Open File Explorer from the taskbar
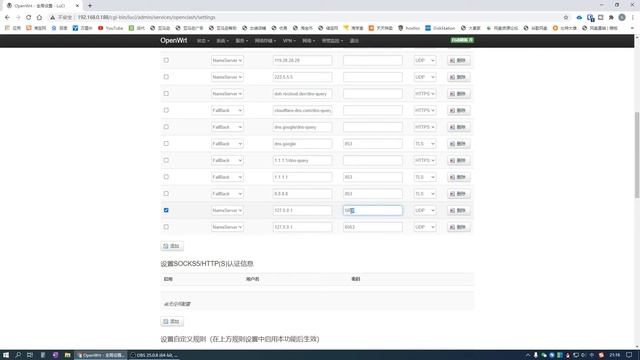Viewport: 640px width, 360px height. [x=67, y=355]
